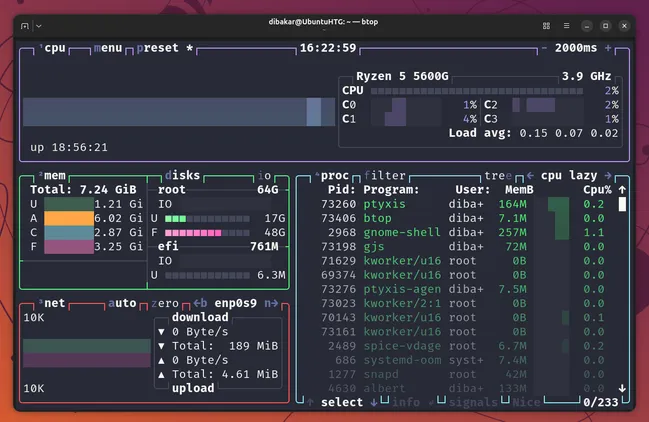This screenshot has height=422, width=649.
Task: Click the pink root free disk bar
Action: tap(193, 233)
